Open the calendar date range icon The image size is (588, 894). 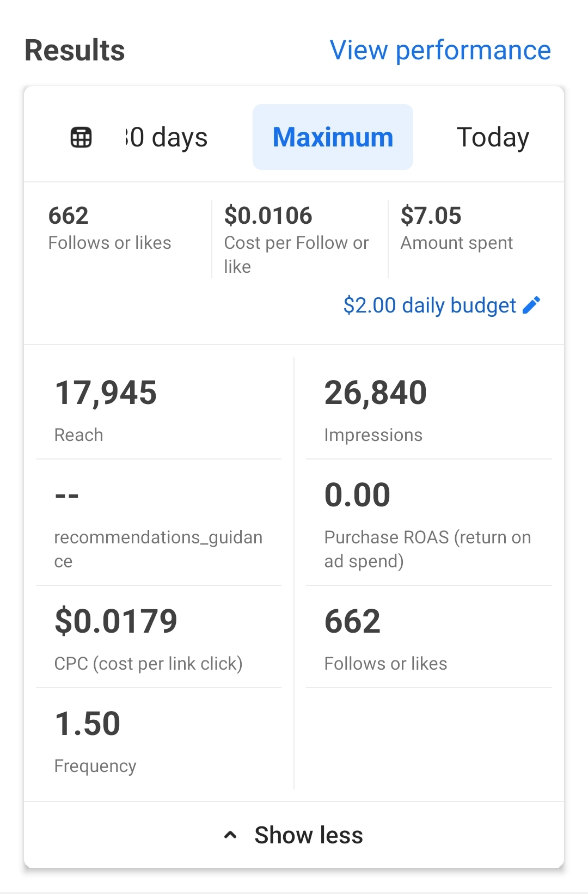81,137
